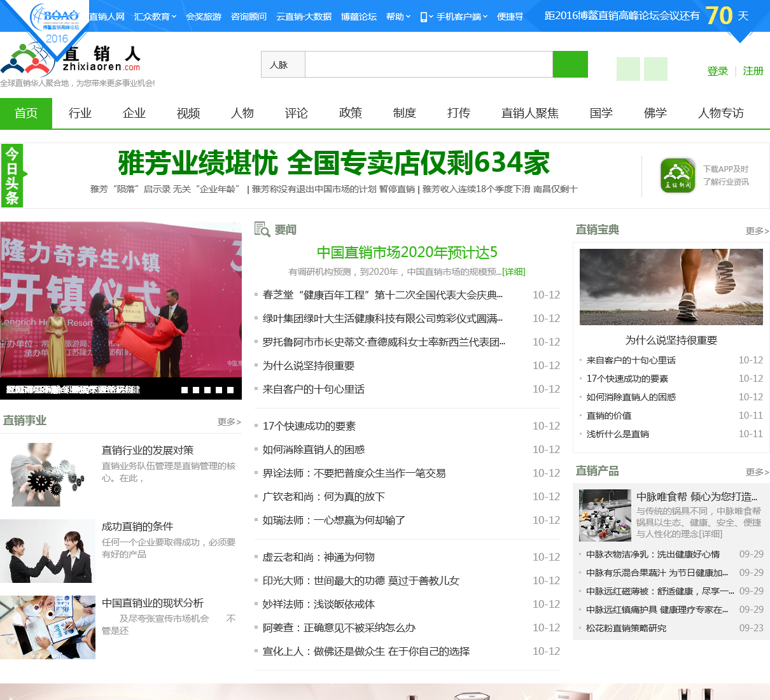Open headline 雅芳业绩堪忧 全国专卖店仅剩634家
The image size is (770, 700).
coord(334,163)
